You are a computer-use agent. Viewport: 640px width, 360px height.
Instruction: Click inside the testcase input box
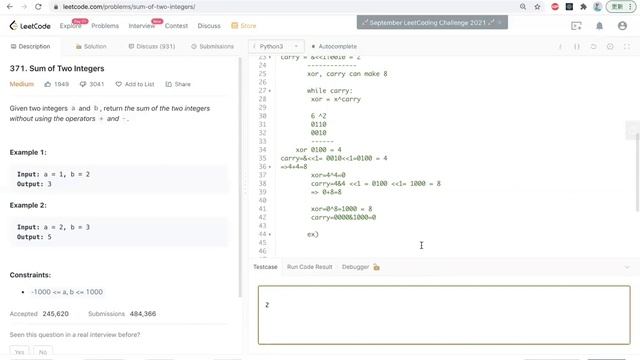click(x=444, y=315)
